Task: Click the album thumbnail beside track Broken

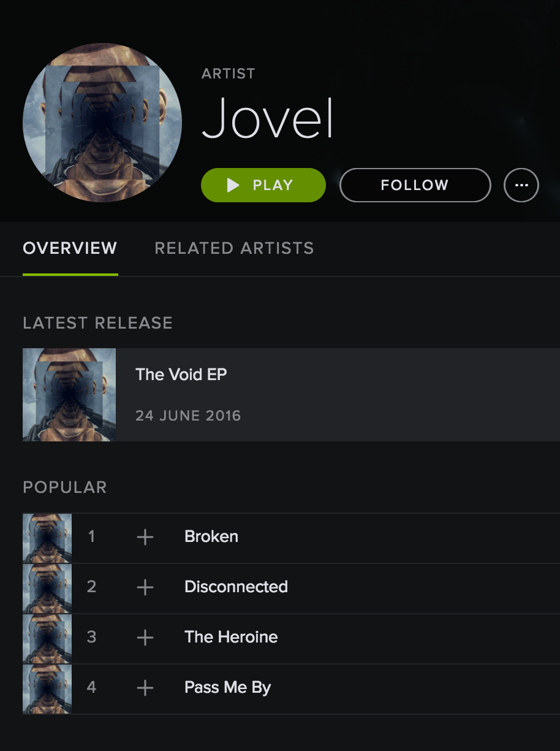Action: point(47,538)
